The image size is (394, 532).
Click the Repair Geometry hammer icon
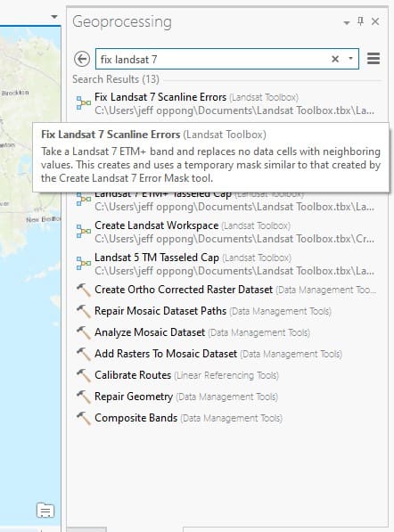click(84, 397)
